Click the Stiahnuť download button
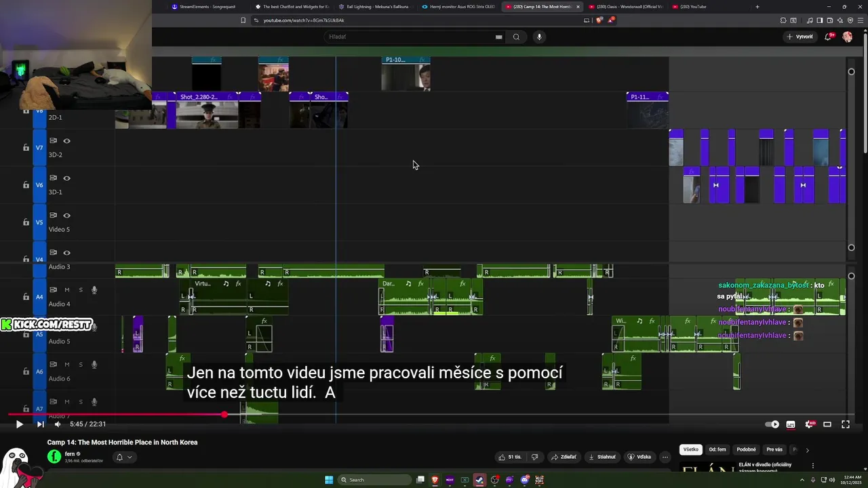This screenshot has width=868, height=488. tap(602, 457)
